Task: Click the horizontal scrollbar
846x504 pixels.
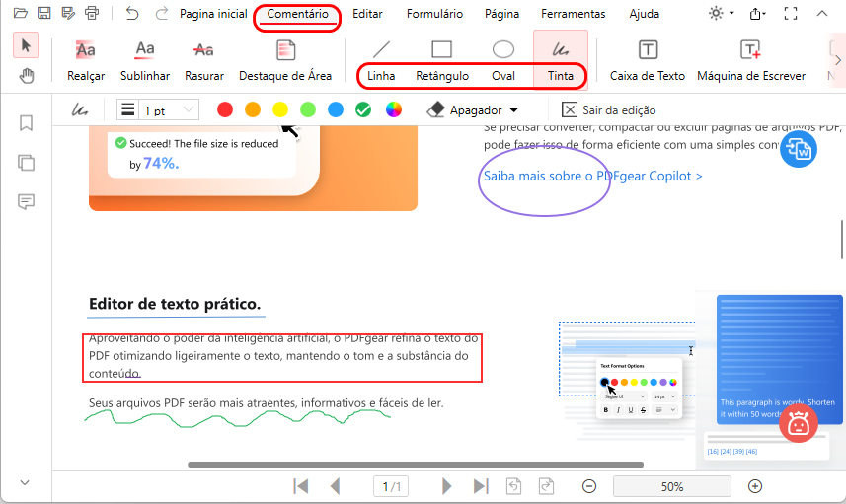Action: (416, 465)
